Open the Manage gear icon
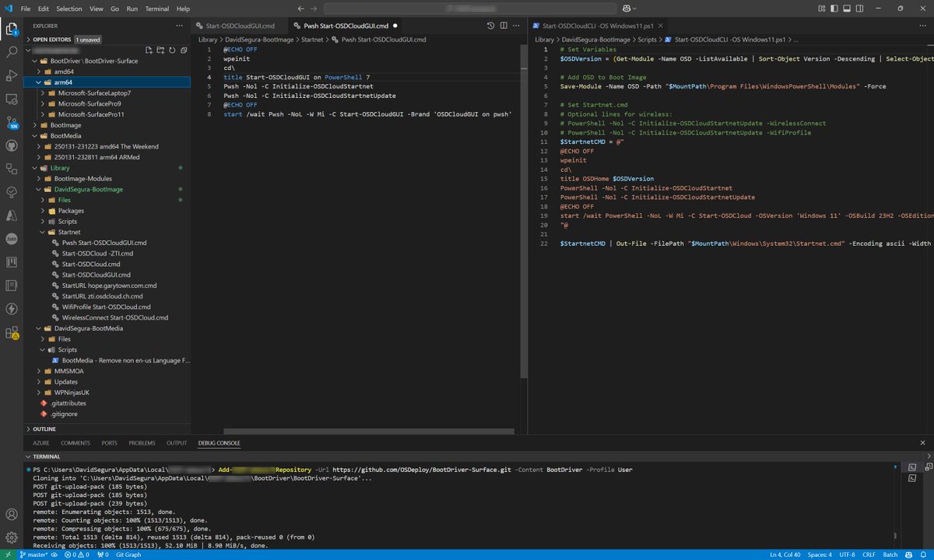Image resolution: width=934 pixels, height=560 pixels. pos(12,537)
